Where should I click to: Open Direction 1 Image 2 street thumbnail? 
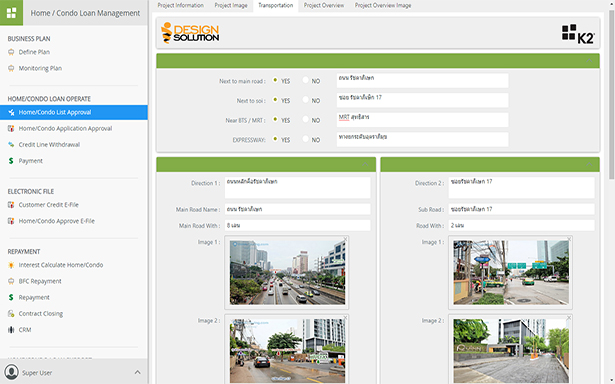(x=287, y=351)
